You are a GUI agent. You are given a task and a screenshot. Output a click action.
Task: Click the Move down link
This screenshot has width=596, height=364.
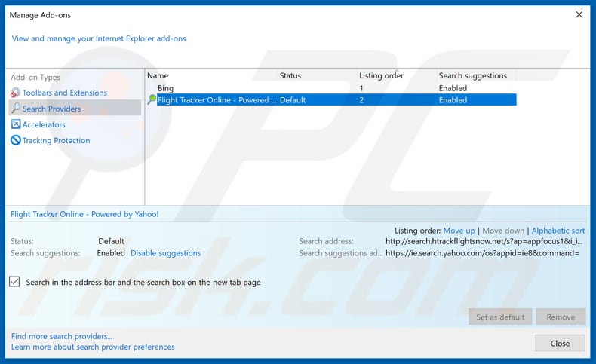[x=503, y=231]
